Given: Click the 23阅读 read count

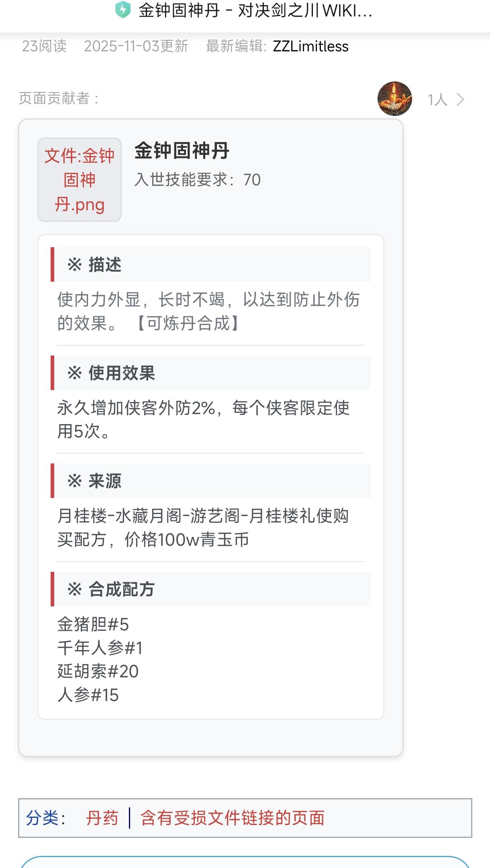Looking at the screenshot, I should (x=44, y=47).
